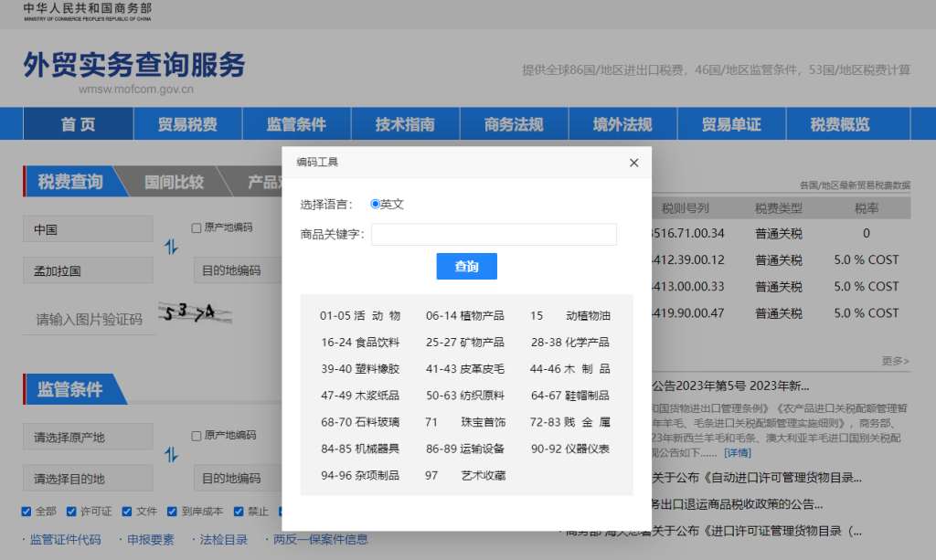The width and height of the screenshot is (936, 560).
Task: Swap origin and destination in 监管条件 section
Action: (x=171, y=454)
